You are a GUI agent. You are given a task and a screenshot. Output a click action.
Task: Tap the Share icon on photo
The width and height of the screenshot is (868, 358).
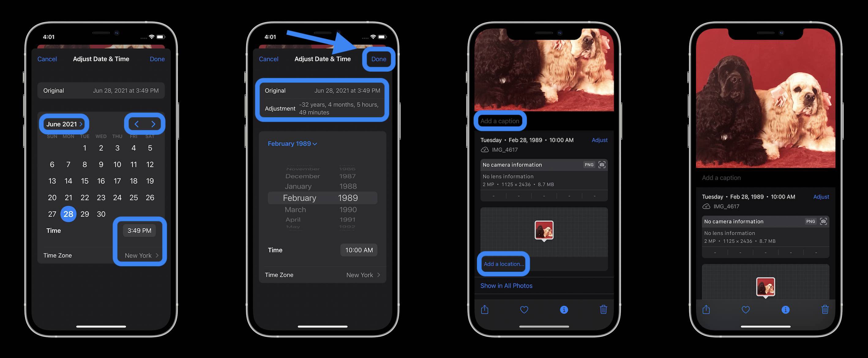click(x=485, y=309)
